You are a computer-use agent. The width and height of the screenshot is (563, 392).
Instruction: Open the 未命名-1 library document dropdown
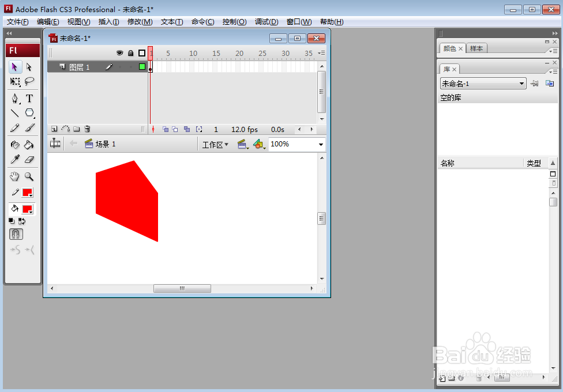tap(483, 84)
